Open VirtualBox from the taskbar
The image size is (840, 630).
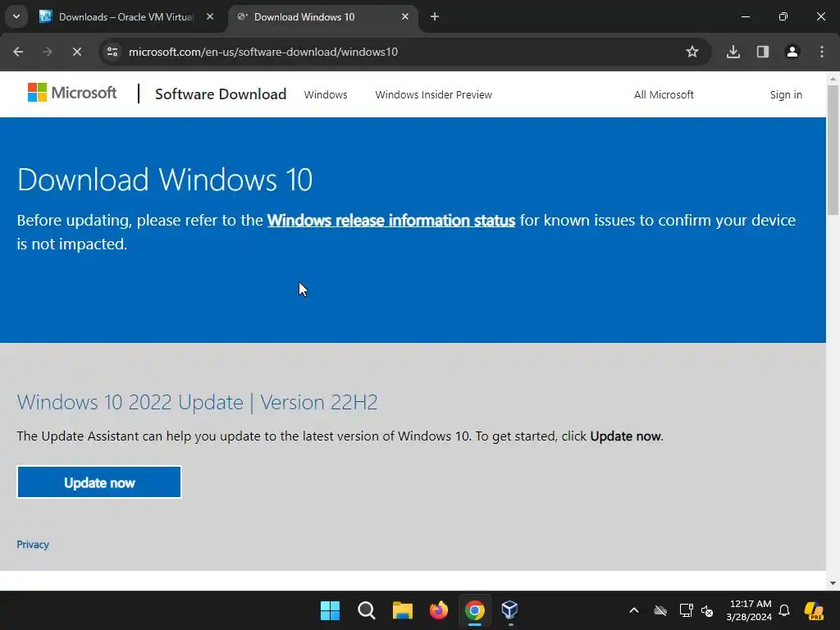click(x=509, y=610)
